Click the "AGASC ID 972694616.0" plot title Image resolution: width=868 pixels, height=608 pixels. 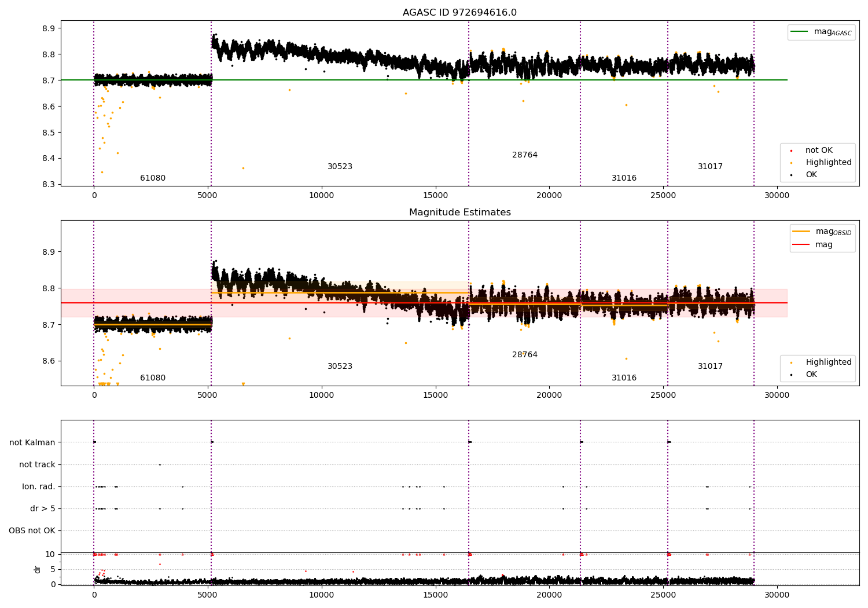[459, 13]
